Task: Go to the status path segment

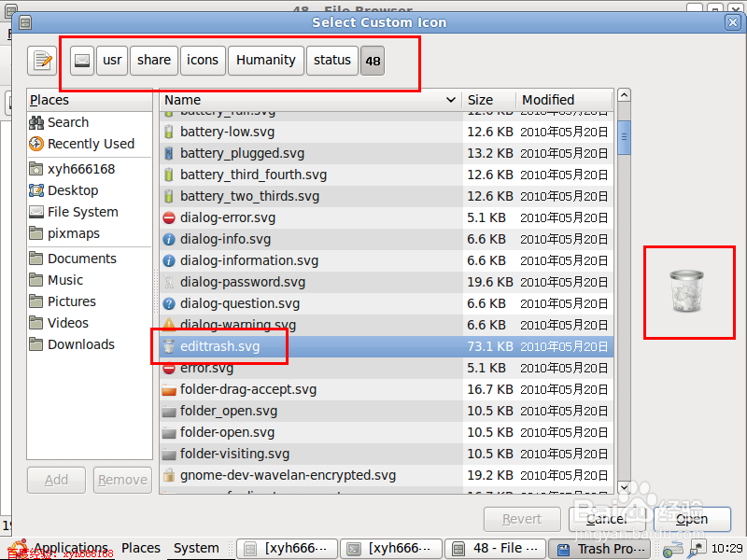Action: (x=332, y=61)
